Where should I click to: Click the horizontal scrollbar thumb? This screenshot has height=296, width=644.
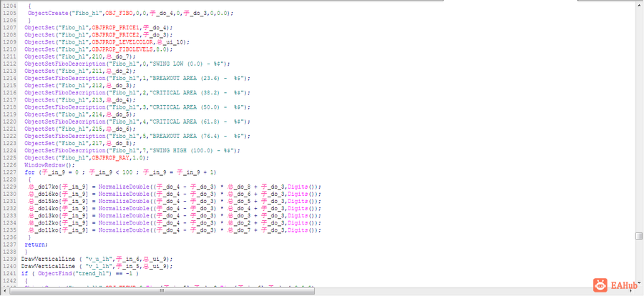click(162, 291)
